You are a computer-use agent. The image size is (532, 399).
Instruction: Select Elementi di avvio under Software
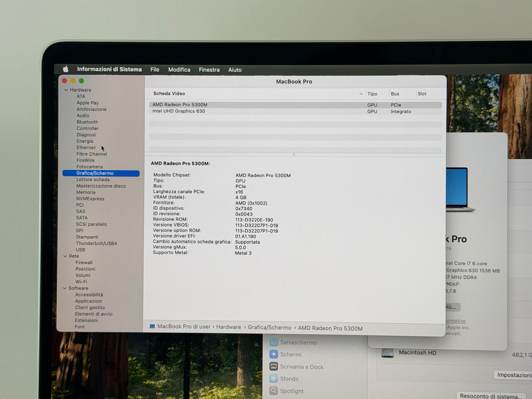click(94, 314)
